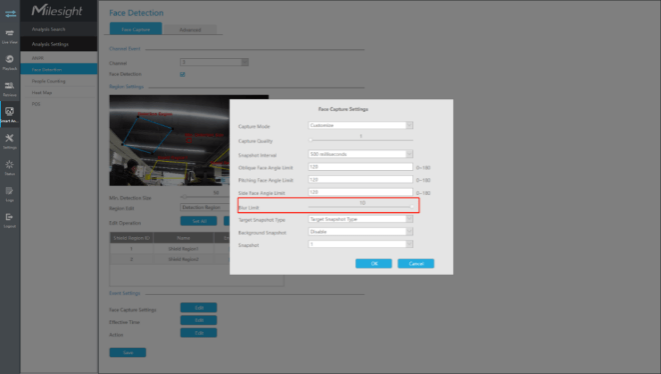Switch to the Advanced tab
Screen dimensions: 661x374
190,30
